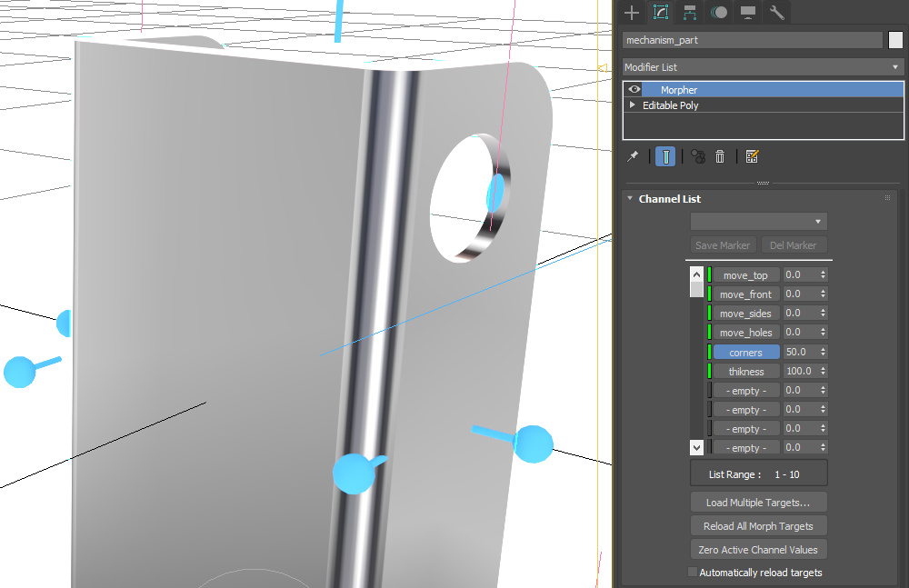This screenshot has width=909, height=588.
Task: Expand the Editable Poly entry
Action: [632, 105]
